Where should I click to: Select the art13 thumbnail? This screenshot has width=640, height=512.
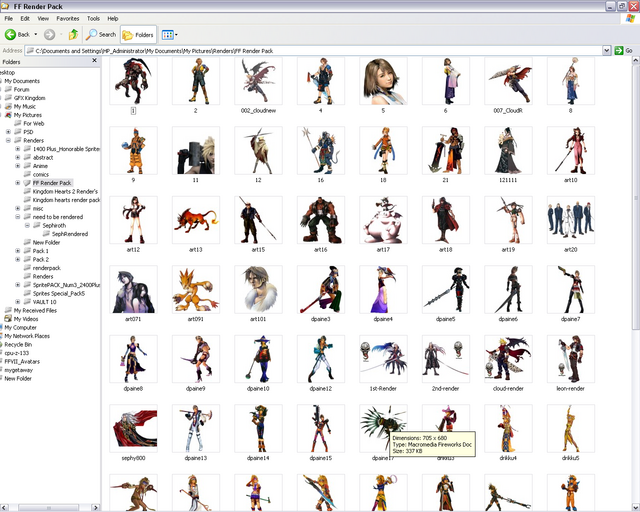pyautogui.click(x=196, y=220)
